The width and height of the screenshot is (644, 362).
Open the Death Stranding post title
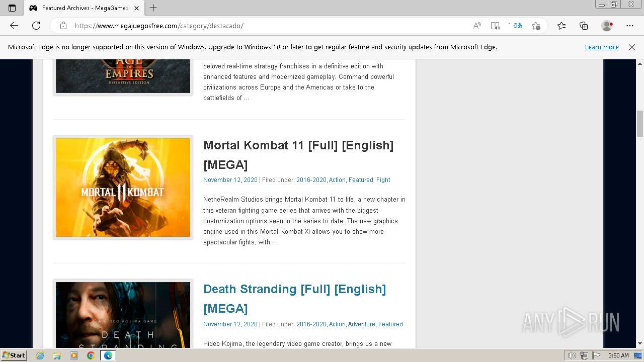pyautogui.click(x=295, y=299)
